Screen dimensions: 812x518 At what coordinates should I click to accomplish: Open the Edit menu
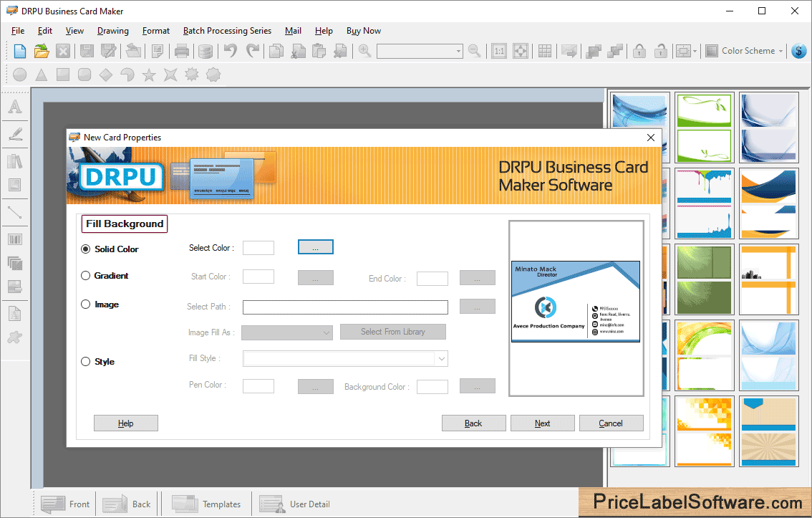point(45,31)
